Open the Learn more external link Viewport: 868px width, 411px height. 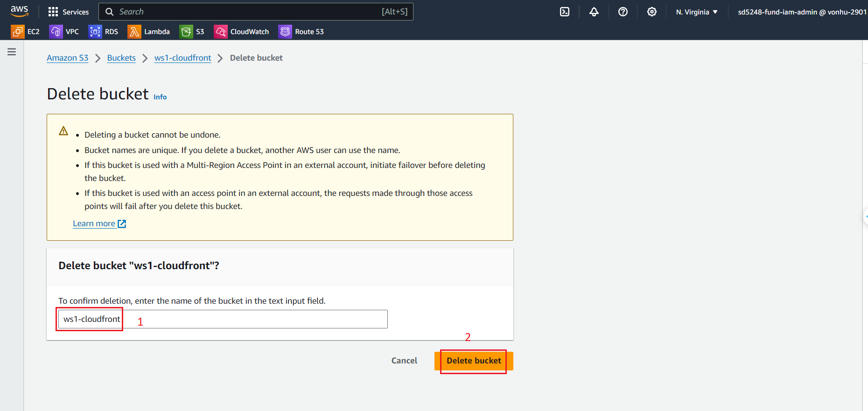pos(99,223)
